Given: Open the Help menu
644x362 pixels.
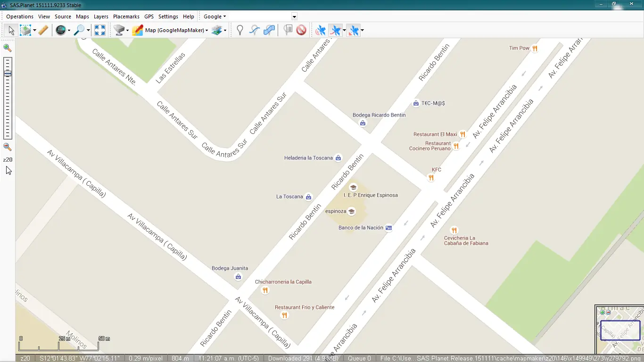Looking at the screenshot, I should pyautogui.click(x=189, y=16).
